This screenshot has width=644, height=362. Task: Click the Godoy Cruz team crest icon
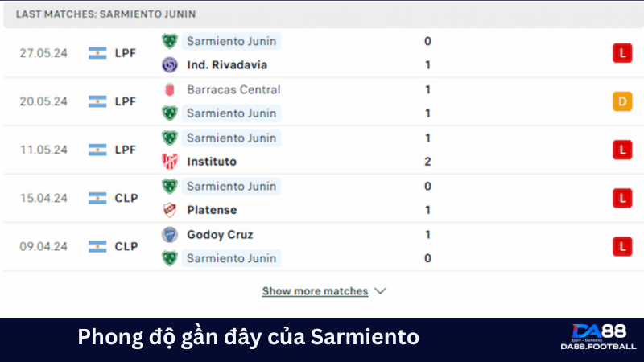tap(169, 234)
